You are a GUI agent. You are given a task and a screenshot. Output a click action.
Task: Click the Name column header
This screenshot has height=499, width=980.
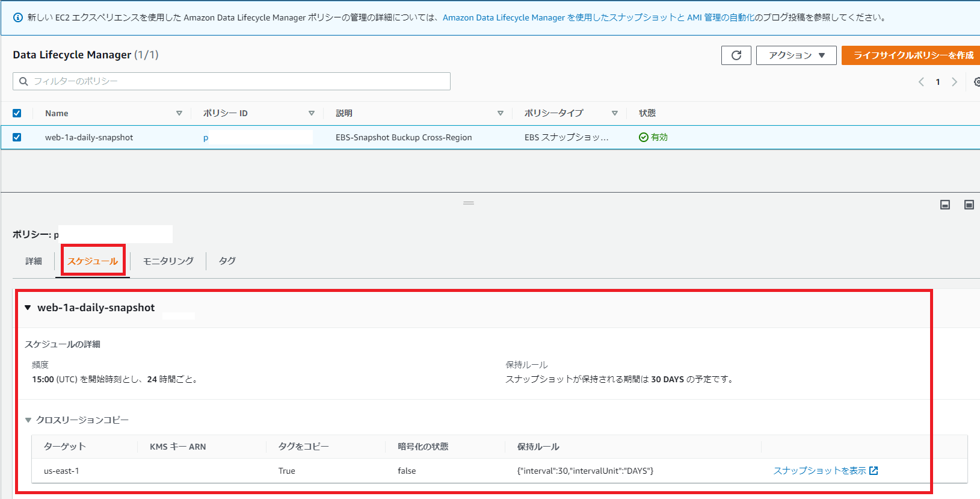(x=57, y=113)
